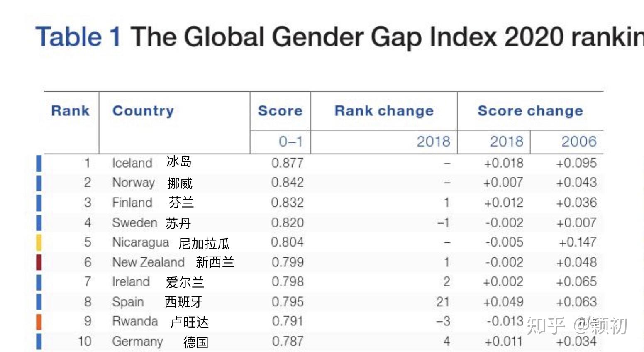Screen dimensions: 644x352
Task: Click the orange region marker beside Rwanda
Action: click(39, 322)
